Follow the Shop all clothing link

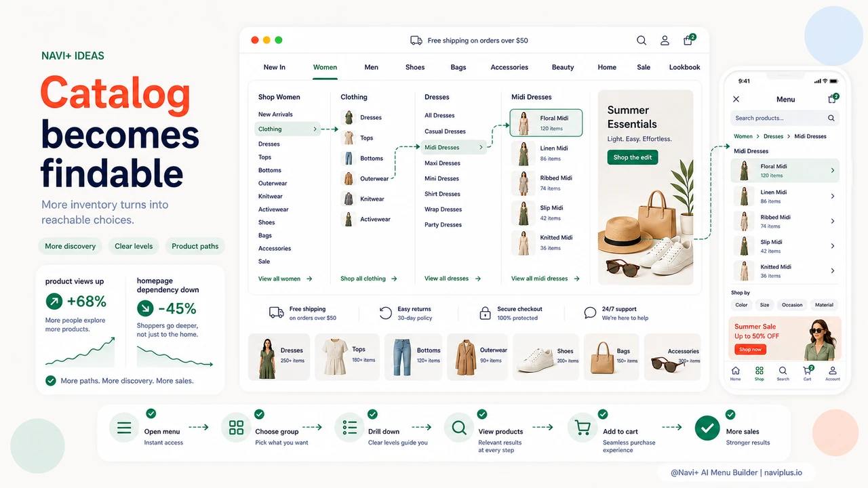[x=368, y=279]
